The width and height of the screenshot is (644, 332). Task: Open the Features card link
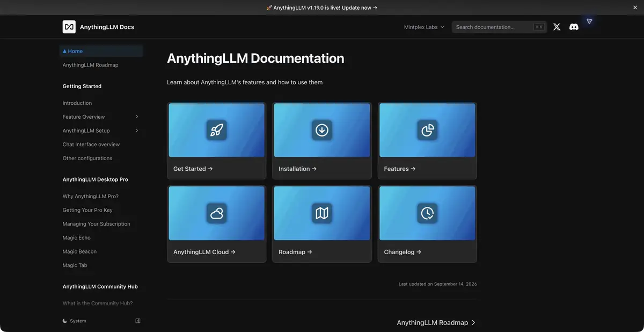[x=427, y=141]
